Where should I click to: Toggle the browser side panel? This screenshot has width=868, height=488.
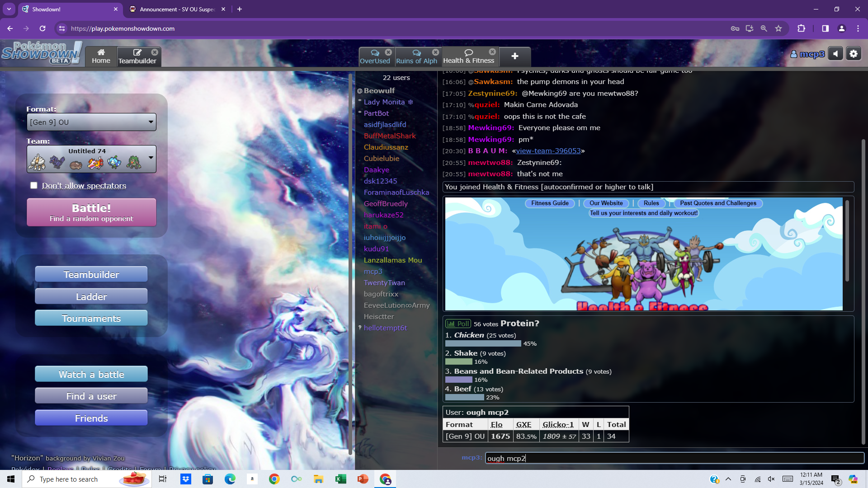826,28
